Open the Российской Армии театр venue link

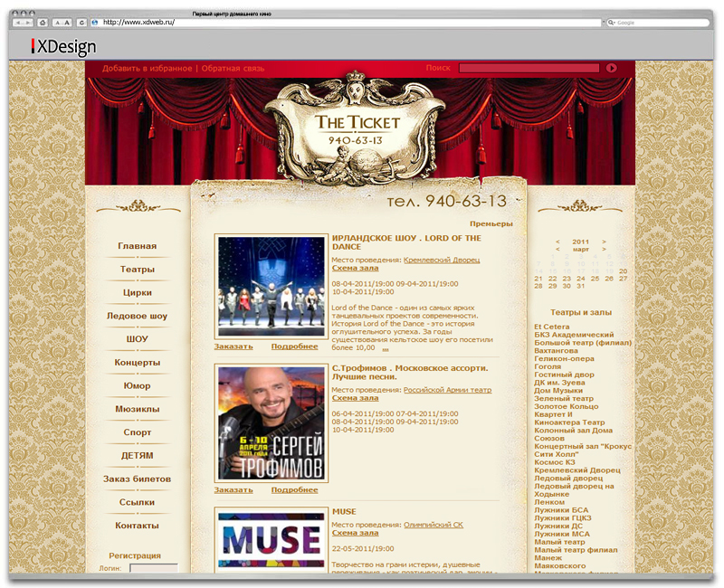[447, 390]
